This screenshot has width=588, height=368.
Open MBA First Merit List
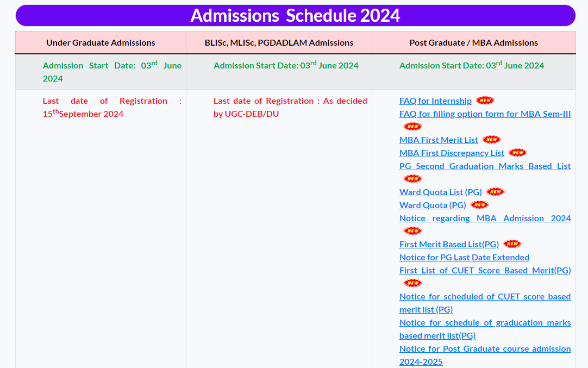click(439, 140)
